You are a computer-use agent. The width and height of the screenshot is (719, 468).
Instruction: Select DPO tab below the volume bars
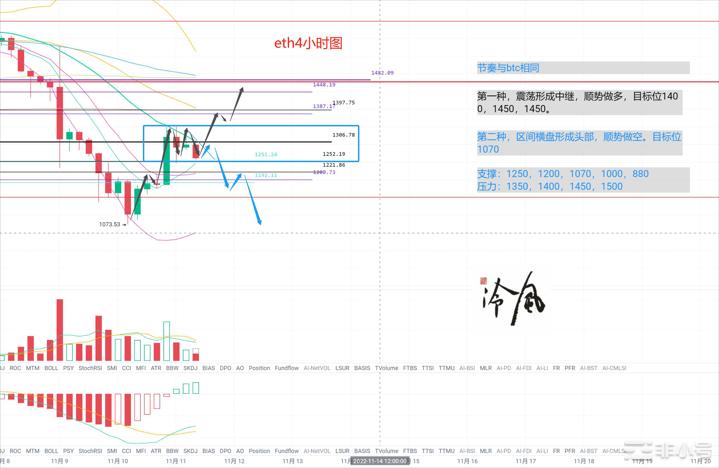[x=226, y=368]
